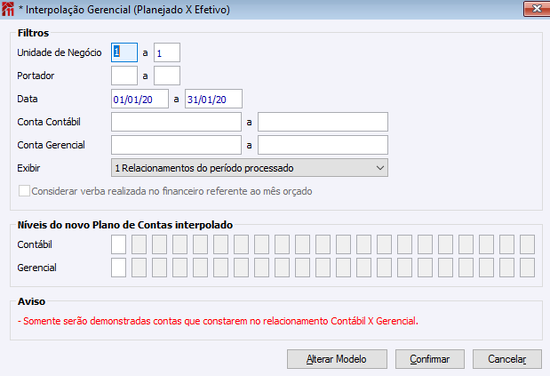The height and width of the screenshot is (376, 550).
Task: Click the Níveis do novo Plano de Contas heading
Action: (125, 225)
